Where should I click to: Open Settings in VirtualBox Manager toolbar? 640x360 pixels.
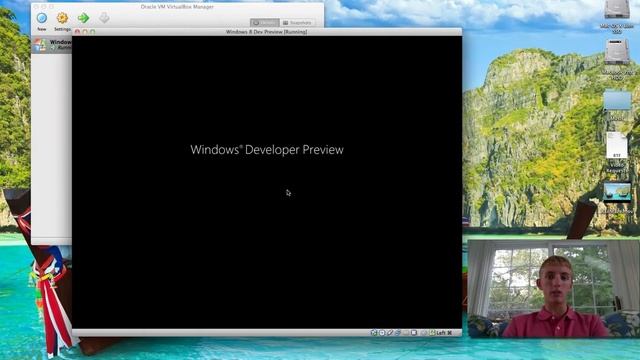[62, 18]
